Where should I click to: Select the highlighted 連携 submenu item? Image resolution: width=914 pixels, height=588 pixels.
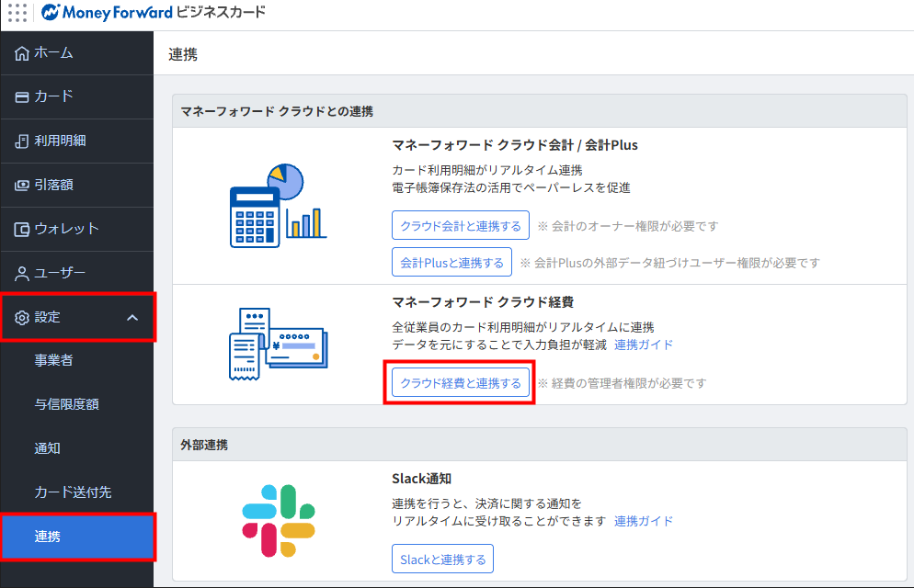coord(47,537)
